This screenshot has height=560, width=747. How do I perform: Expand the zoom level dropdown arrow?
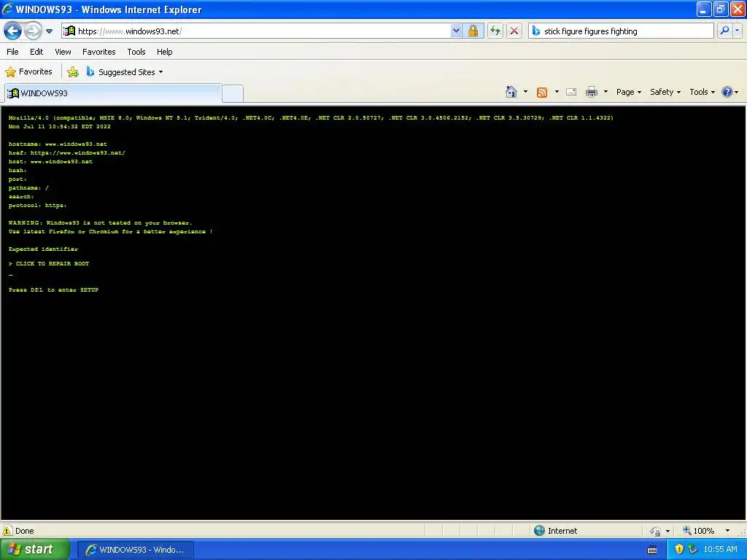tap(727, 531)
